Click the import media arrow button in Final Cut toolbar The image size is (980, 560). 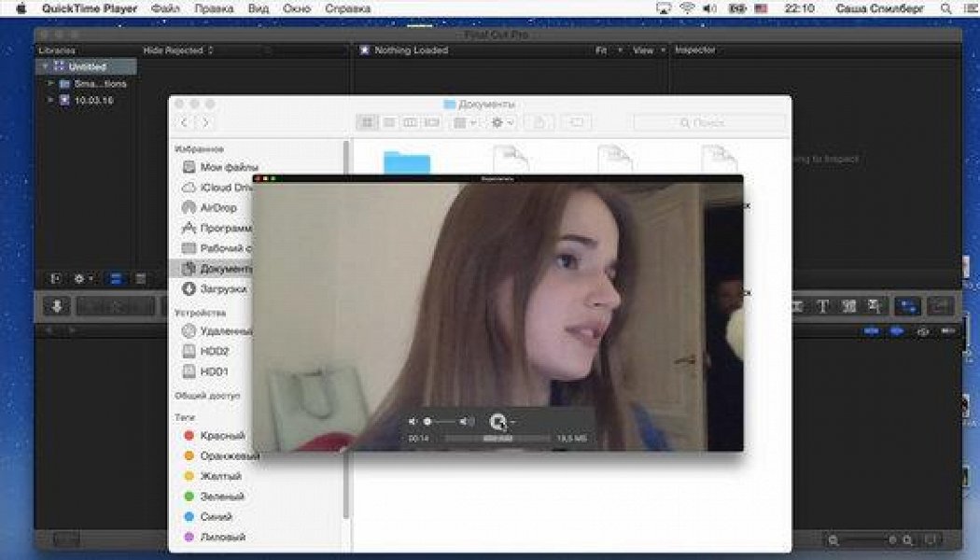56,306
